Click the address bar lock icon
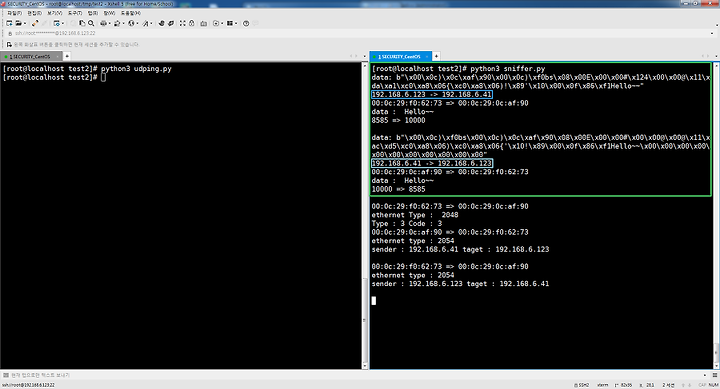 coord(10,34)
